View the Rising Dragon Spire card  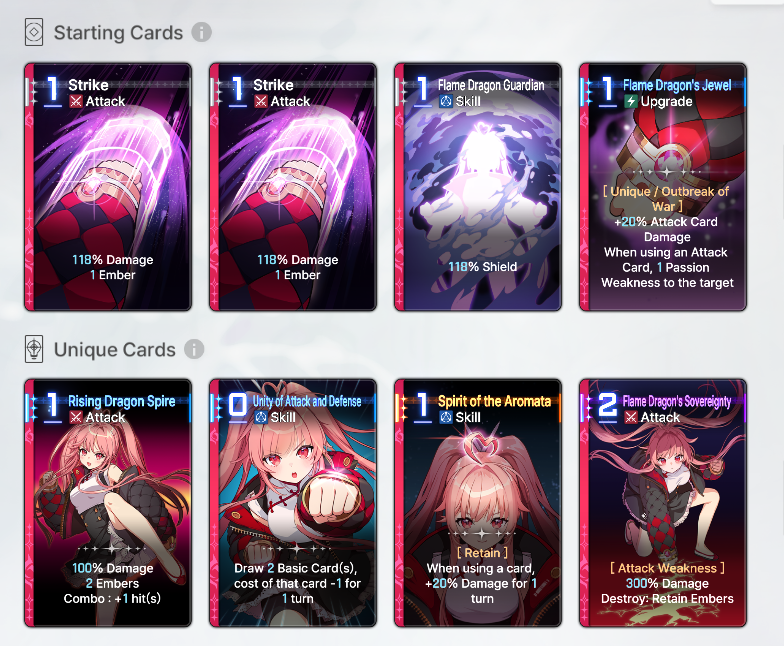tap(108, 503)
